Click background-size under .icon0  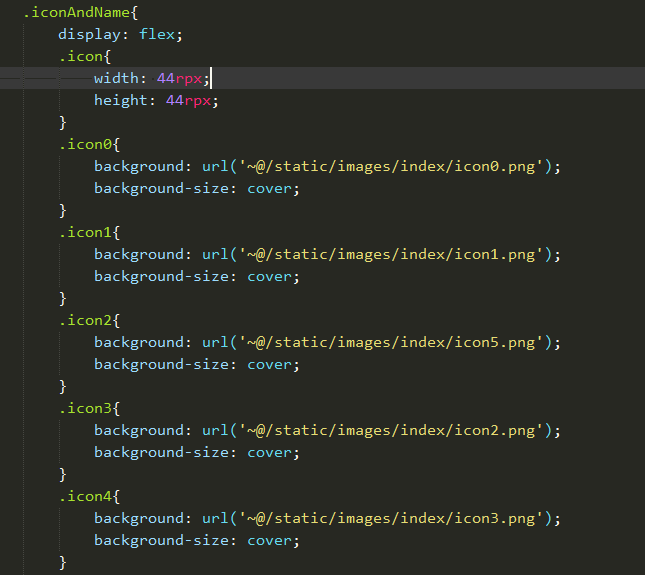(162, 188)
